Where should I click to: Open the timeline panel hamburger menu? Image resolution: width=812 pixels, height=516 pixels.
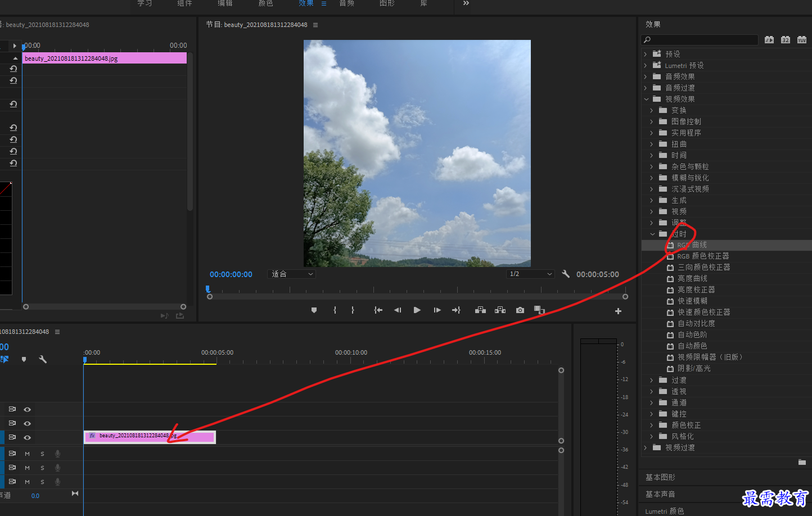[57, 332]
